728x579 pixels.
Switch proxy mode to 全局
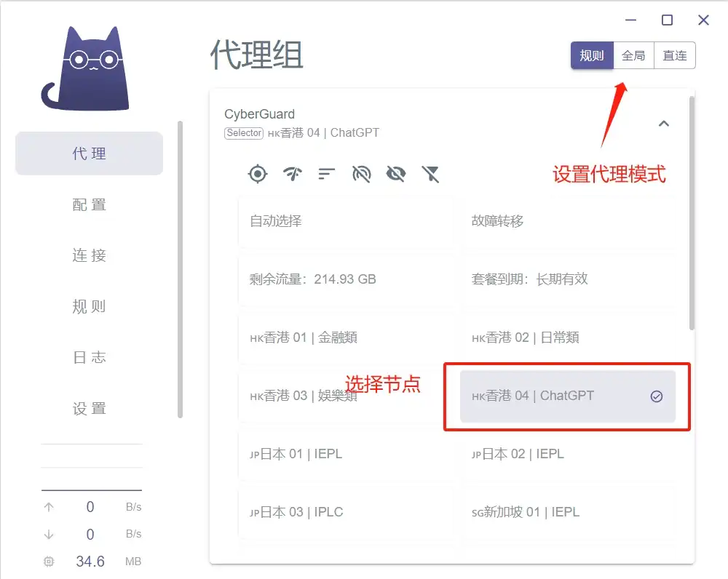pyautogui.click(x=633, y=55)
